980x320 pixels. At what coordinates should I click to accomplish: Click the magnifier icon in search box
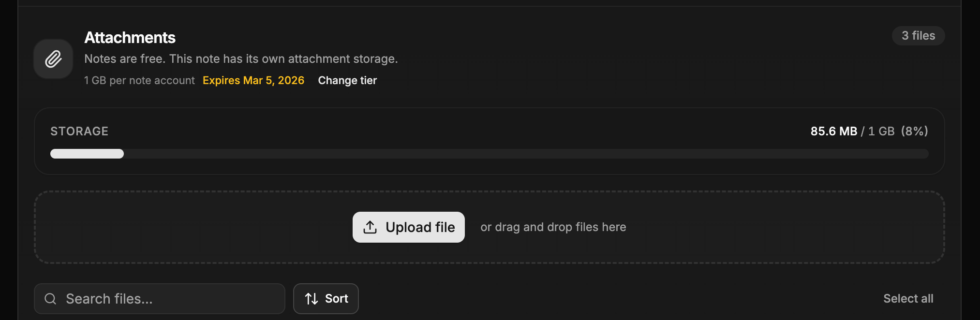point(50,299)
